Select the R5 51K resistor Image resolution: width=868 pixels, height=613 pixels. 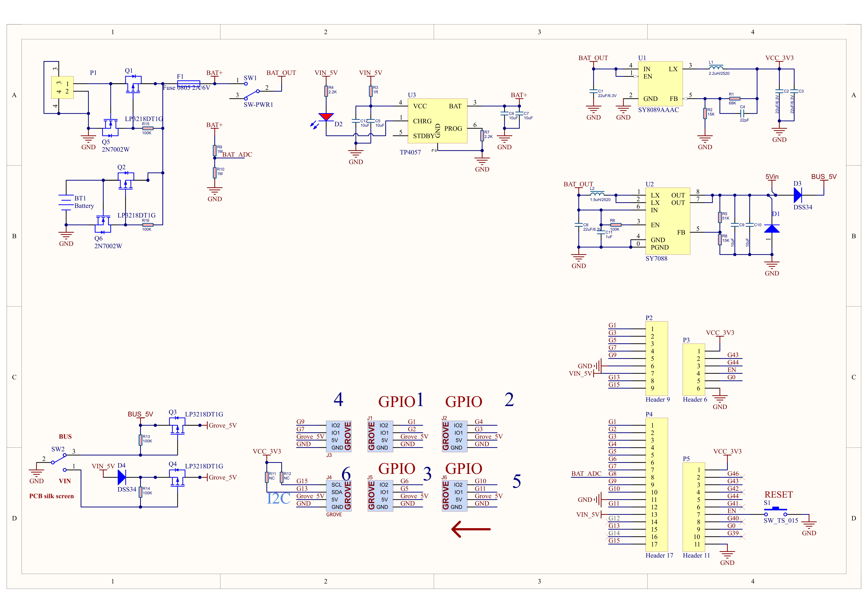(x=720, y=217)
